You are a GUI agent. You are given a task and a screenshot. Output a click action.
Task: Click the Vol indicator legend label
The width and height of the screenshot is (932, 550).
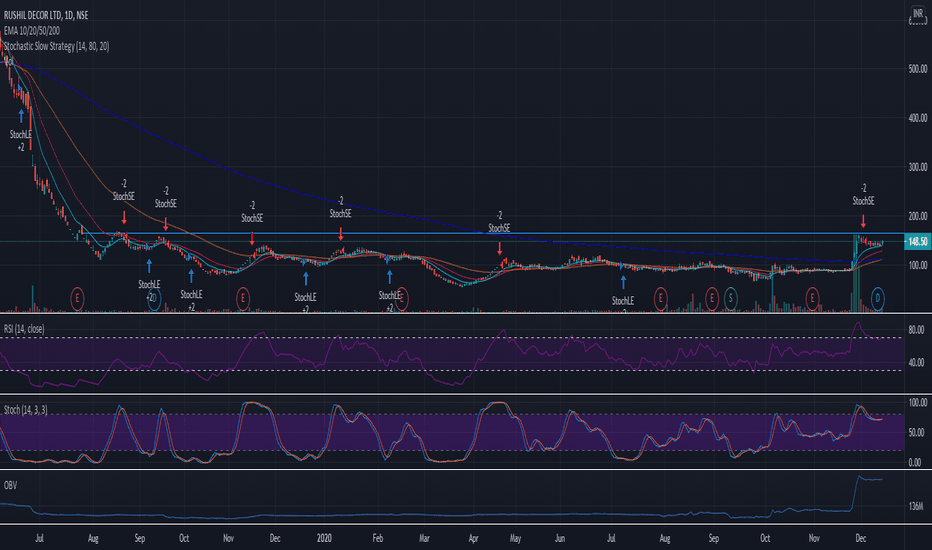point(9,61)
